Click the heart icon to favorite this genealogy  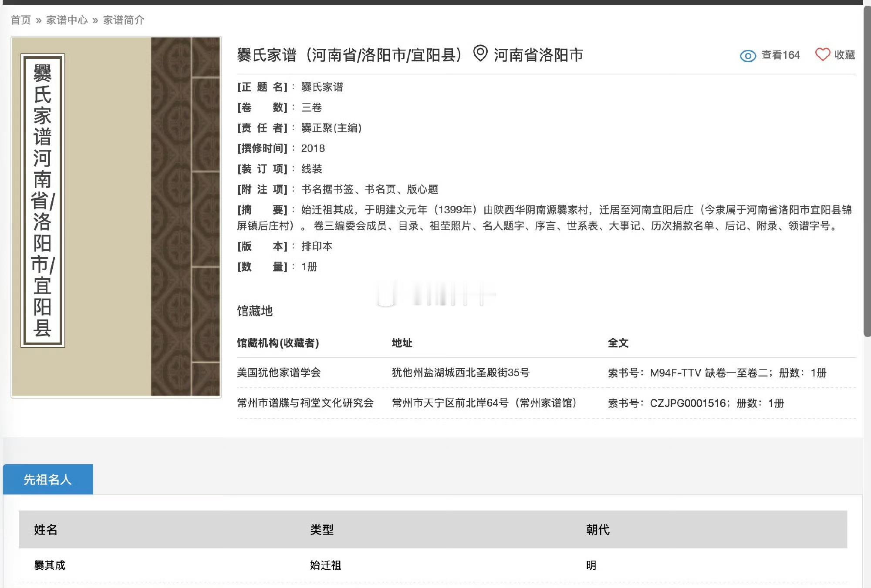[x=822, y=55]
